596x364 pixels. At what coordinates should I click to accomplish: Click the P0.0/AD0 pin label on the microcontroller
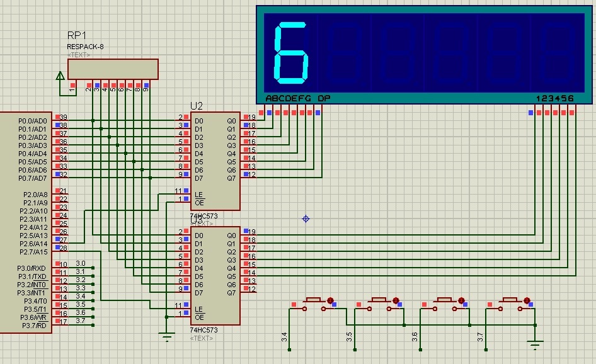pos(33,120)
